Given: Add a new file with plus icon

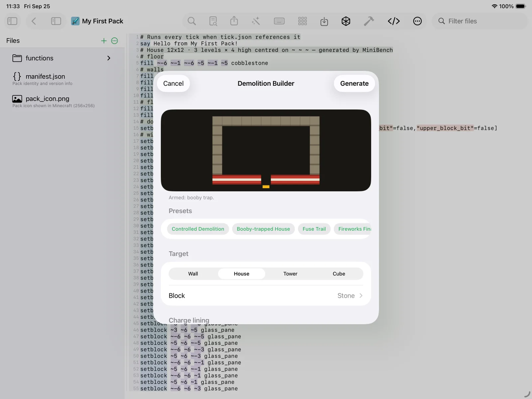Looking at the screenshot, I should (104, 41).
